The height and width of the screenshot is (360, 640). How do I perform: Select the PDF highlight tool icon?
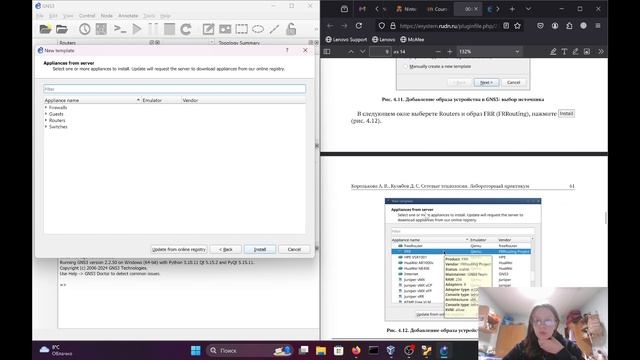pyautogui.click(x=553, y=52)
